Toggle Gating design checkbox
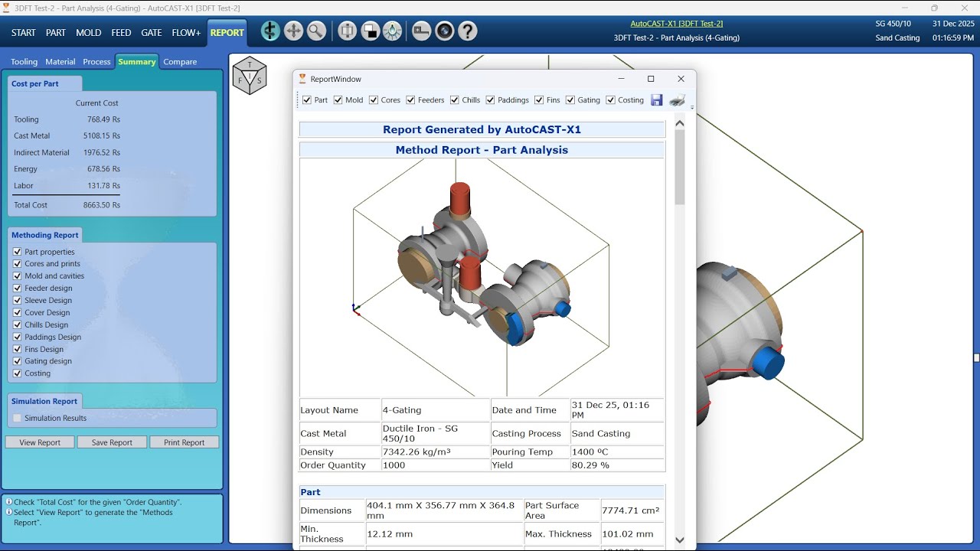The image size is (980, 551). coord(18,361)
